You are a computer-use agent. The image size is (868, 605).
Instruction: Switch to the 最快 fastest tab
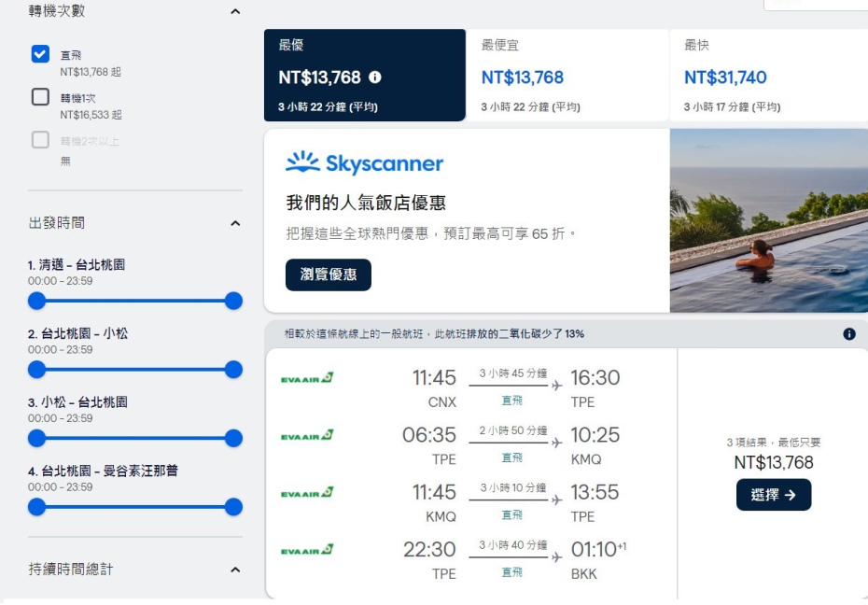[x=769, y=76]
